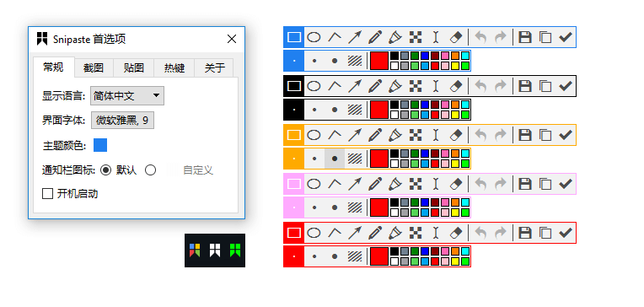Pick the yellow swatch in the blue toolbar palette

(x=455, y=65)
